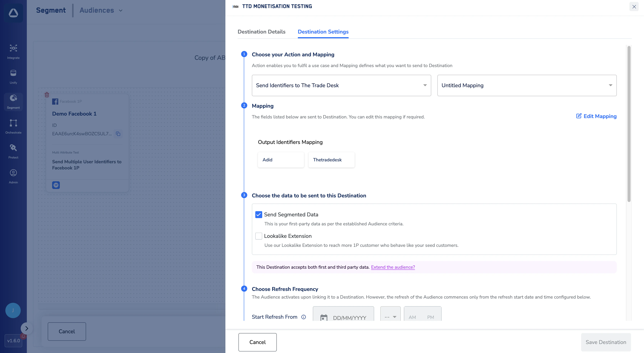Viewport: 644px width, 353px height.
Task: Click Save Destination button
Action: [x=606, y=342]
